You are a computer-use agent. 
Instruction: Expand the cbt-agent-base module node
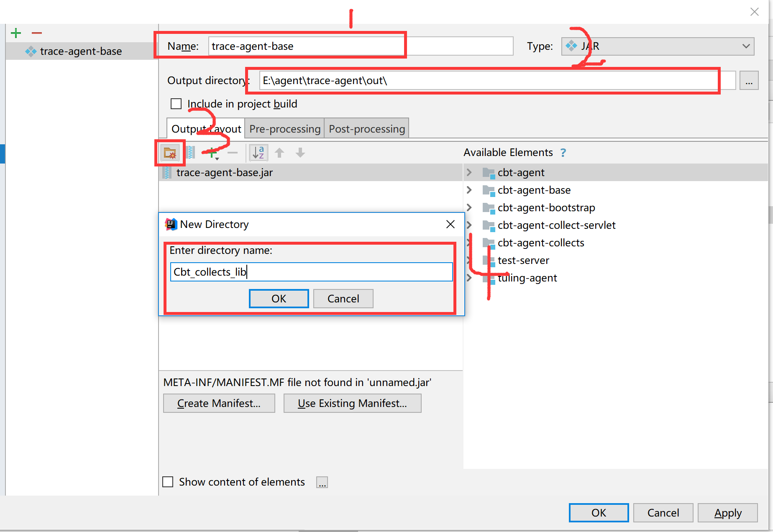click(x=469, y=190)
